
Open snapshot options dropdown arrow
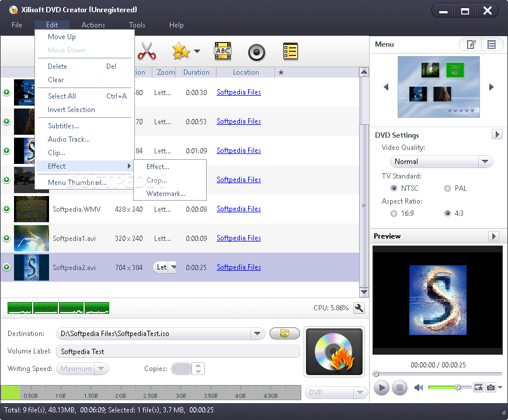pyautogui.click(x=500, y=387)
